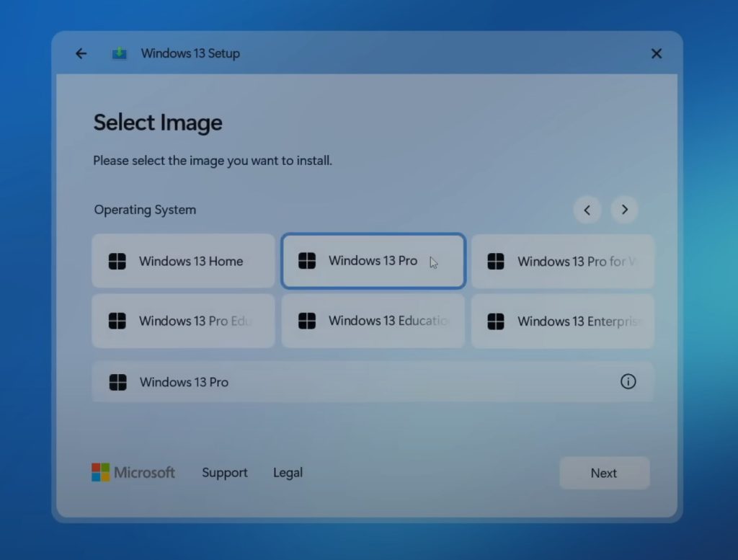Select the Windows 13 Enterprise edition
This screenshot has height=560, width=738.
point(563,321)
